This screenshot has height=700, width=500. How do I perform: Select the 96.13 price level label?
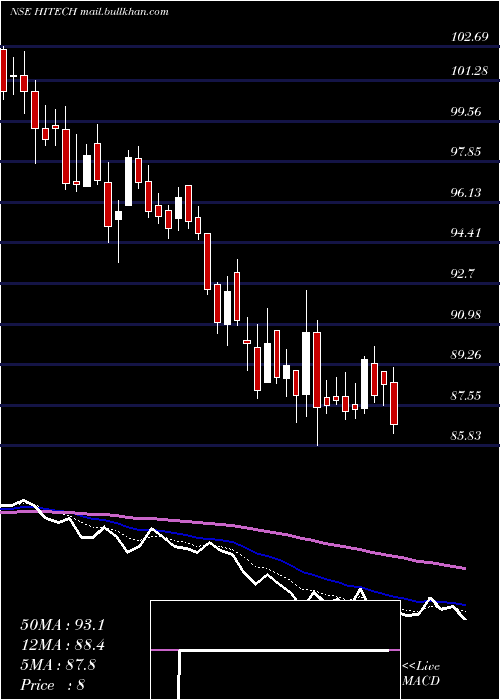(x=466, y=193)
